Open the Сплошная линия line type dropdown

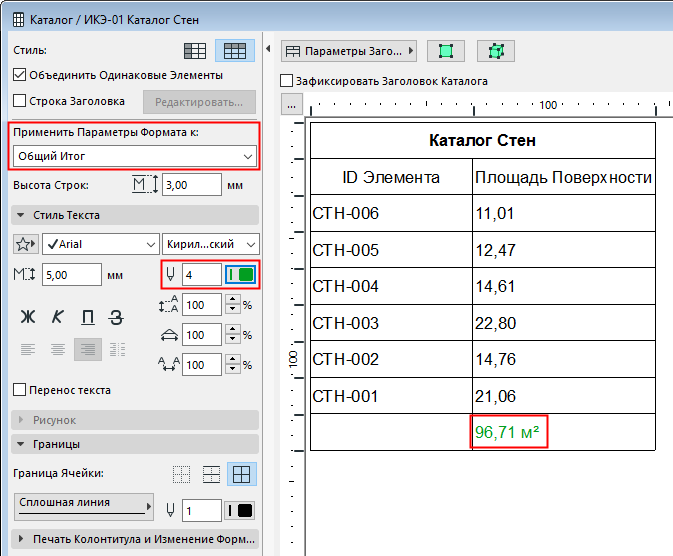point(84,507)
